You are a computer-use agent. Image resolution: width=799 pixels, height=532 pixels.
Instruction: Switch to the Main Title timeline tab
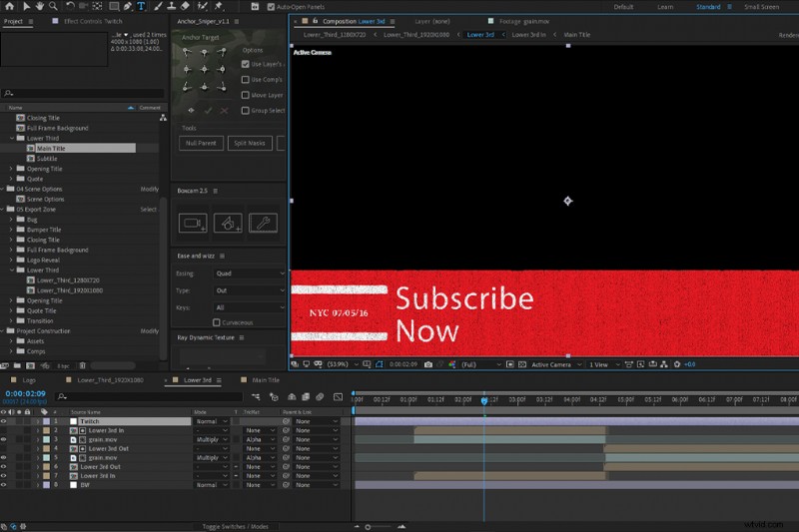(x=266, y=380)
